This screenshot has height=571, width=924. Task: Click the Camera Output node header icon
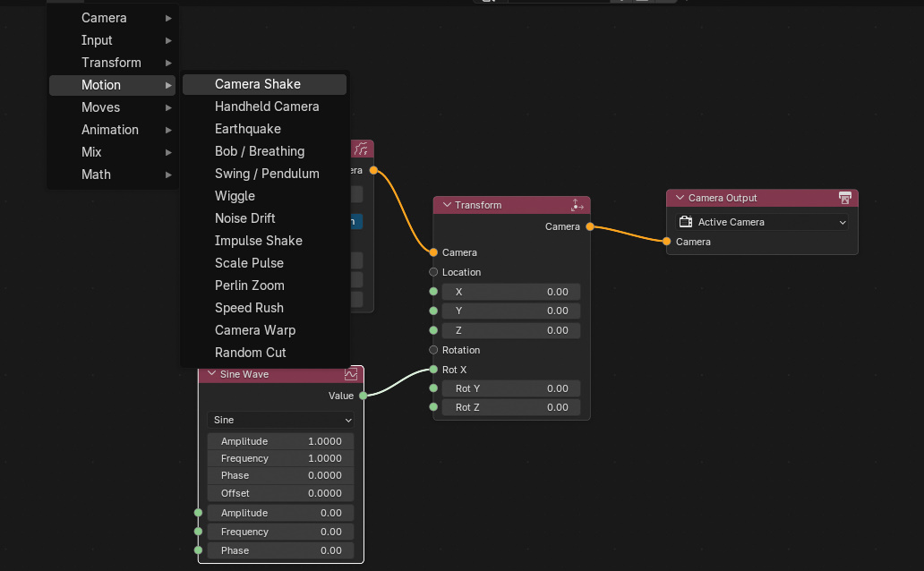pos(844,198)
